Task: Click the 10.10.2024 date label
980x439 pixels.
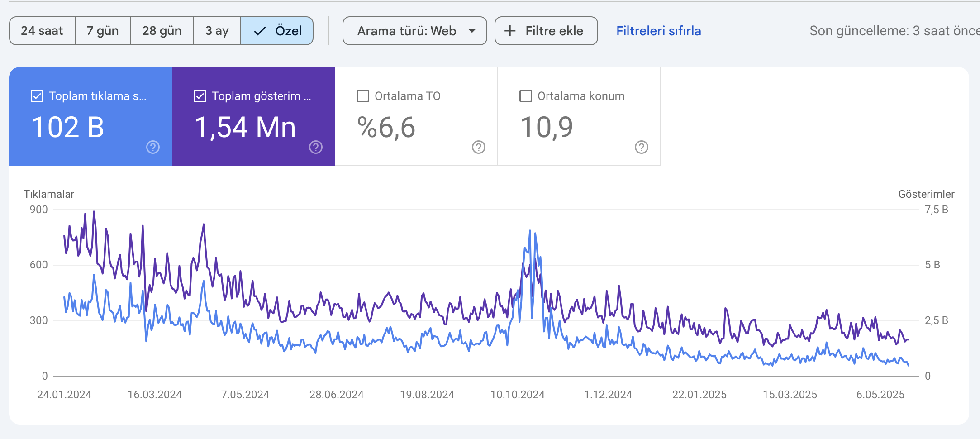Action: pos(518,395)
